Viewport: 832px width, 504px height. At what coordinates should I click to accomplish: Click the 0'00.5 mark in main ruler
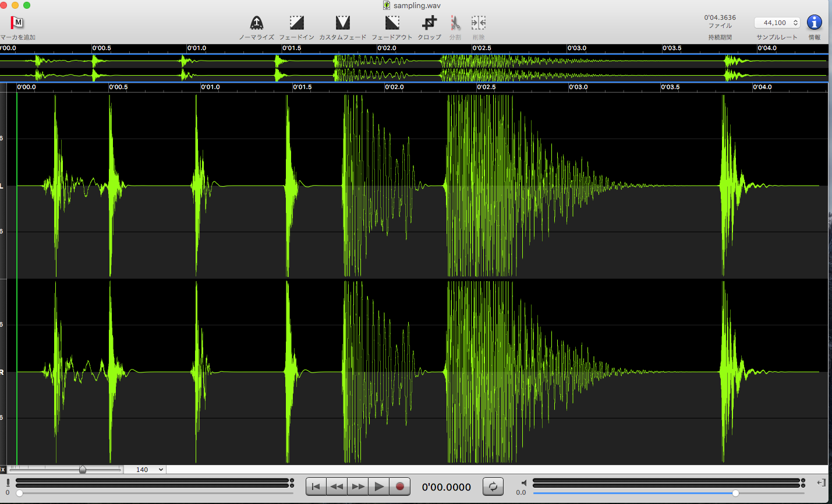pos(118,87)
